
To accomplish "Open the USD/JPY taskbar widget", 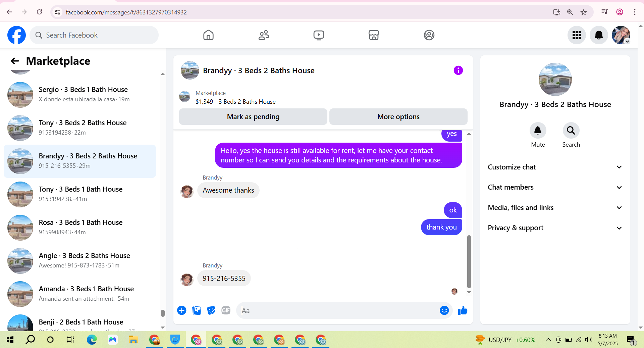I will coord(505,340).
